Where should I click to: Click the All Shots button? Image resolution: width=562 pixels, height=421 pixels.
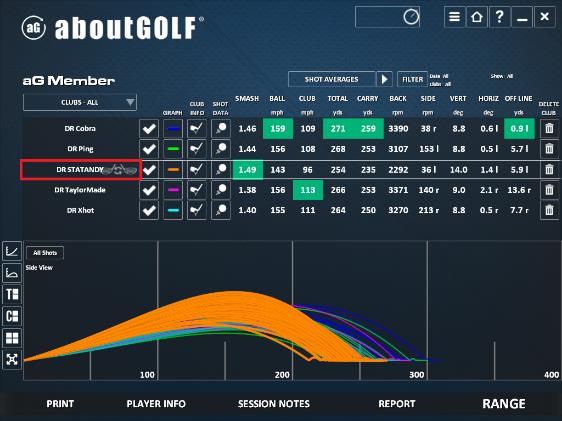45,253
